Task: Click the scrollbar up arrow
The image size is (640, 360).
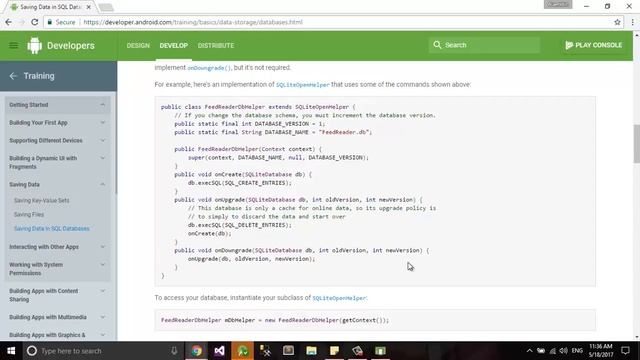Action: pyautogui.click(x=636, y=35)
